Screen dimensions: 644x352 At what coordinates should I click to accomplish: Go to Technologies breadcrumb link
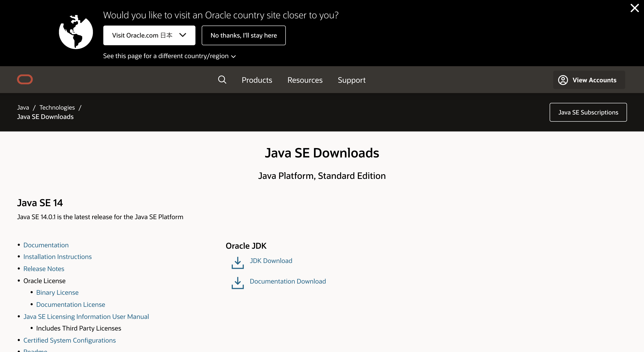point(57,108)
